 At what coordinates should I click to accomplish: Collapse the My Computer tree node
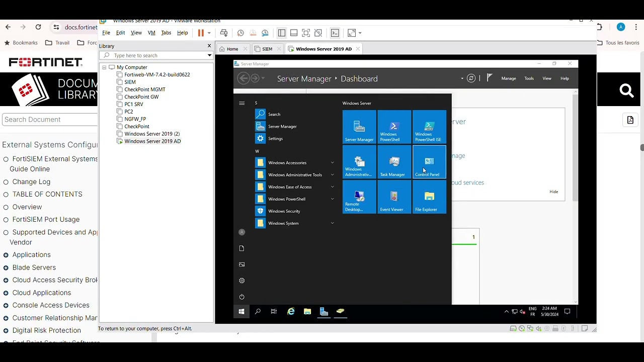point(104,67)
